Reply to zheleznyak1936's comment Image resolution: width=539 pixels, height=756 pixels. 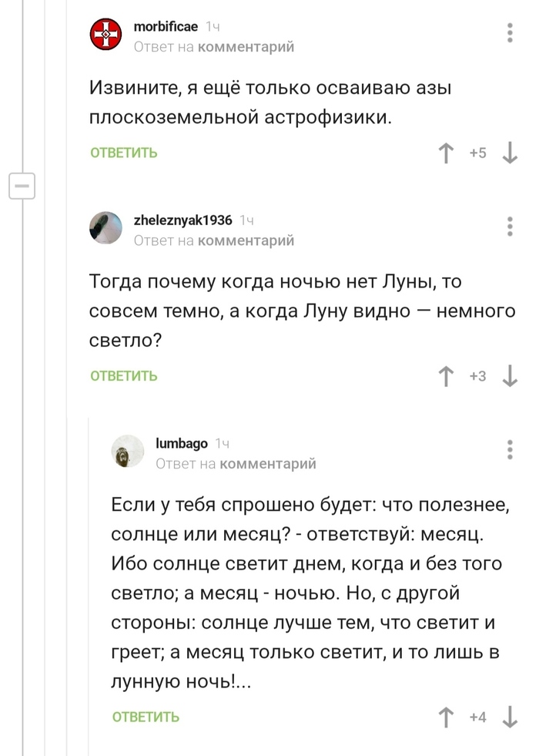click(x=124, y=376)
